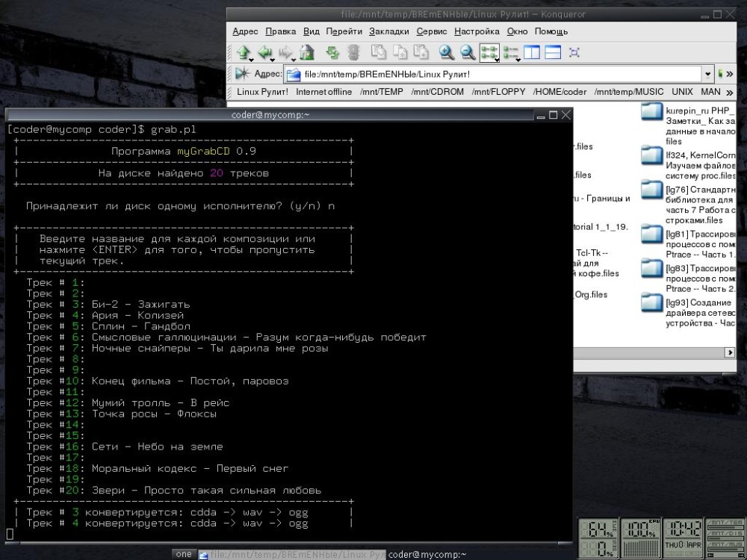This screenshot has width=747, height=560.
Task: Select the icon view mode button
Action: 489,52
